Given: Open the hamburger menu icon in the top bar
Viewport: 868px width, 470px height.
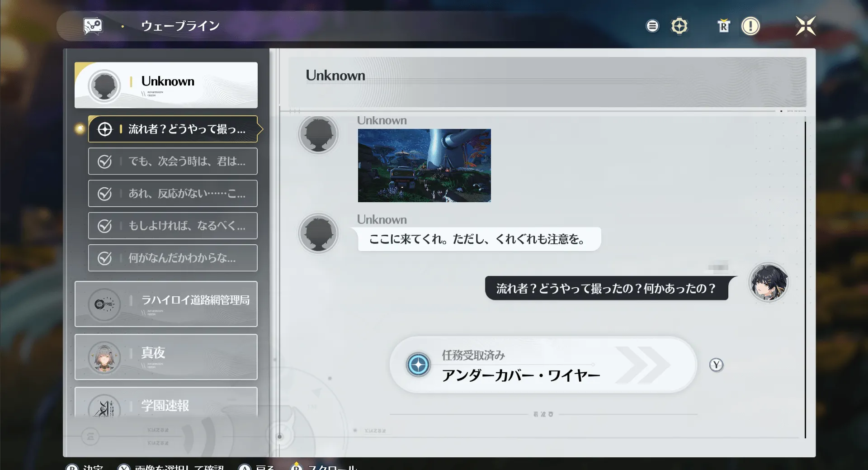Looking at the screenshot, I should point(652,26).
